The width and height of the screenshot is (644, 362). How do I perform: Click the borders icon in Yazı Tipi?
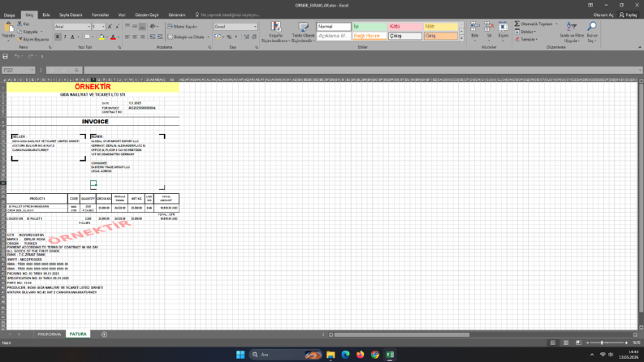point(87,37)
